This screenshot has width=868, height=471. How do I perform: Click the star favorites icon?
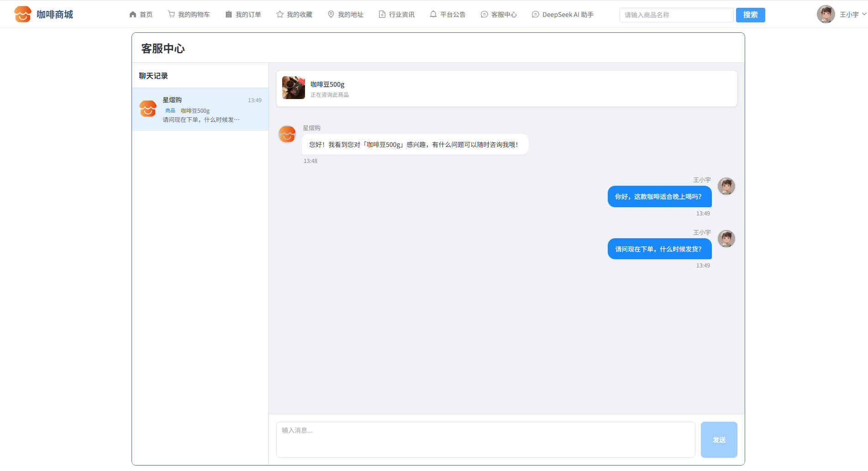[x=280, y=15]
